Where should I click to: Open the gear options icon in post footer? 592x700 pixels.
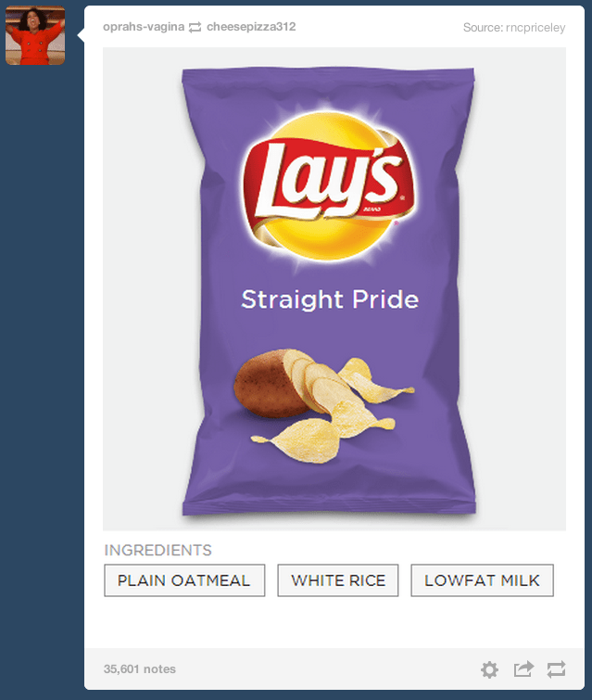[x=489, y=669]
